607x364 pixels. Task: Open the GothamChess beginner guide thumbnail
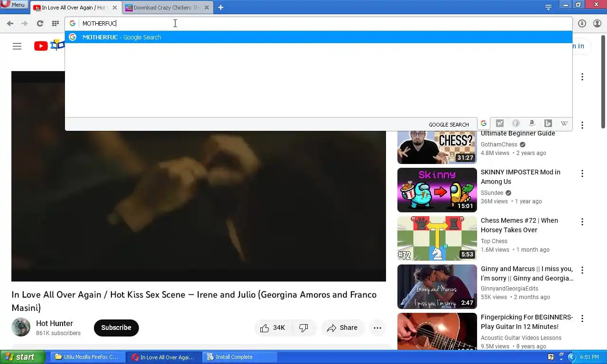coord(437,147)
